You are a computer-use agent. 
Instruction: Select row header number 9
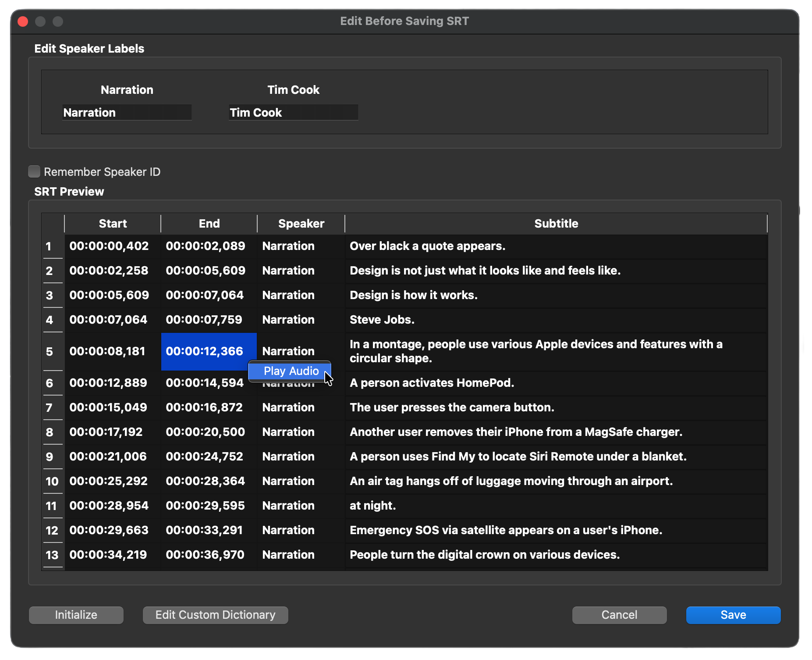(50, 457)
